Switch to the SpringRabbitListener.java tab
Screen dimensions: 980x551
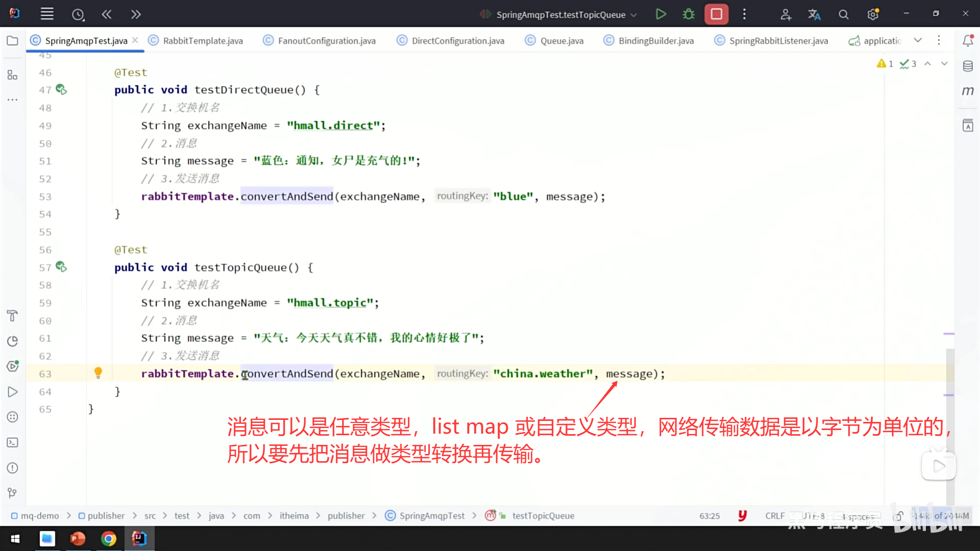pos(778,41)
